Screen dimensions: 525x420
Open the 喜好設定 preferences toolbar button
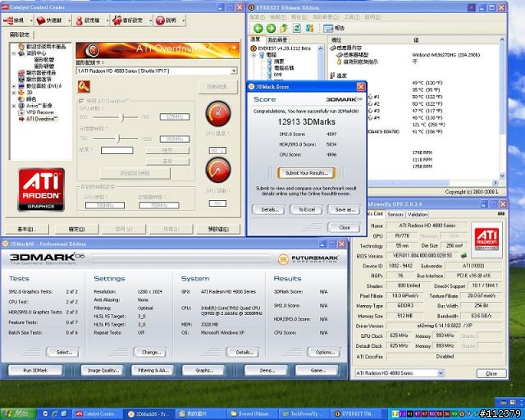[128, 21]
